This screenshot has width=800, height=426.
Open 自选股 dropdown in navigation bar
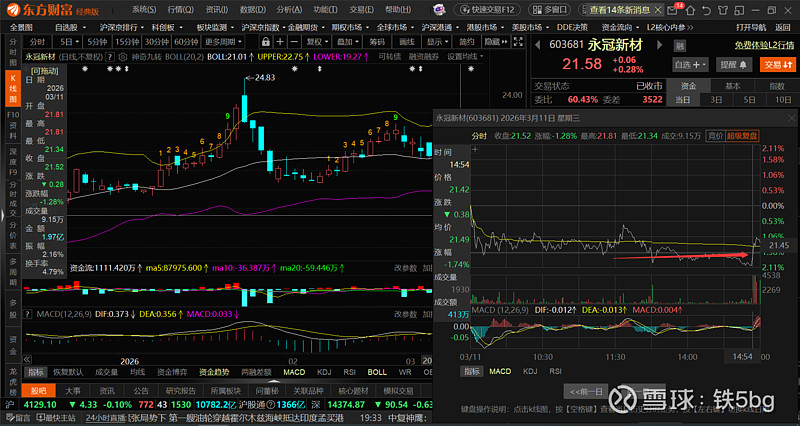pos(70,28)
